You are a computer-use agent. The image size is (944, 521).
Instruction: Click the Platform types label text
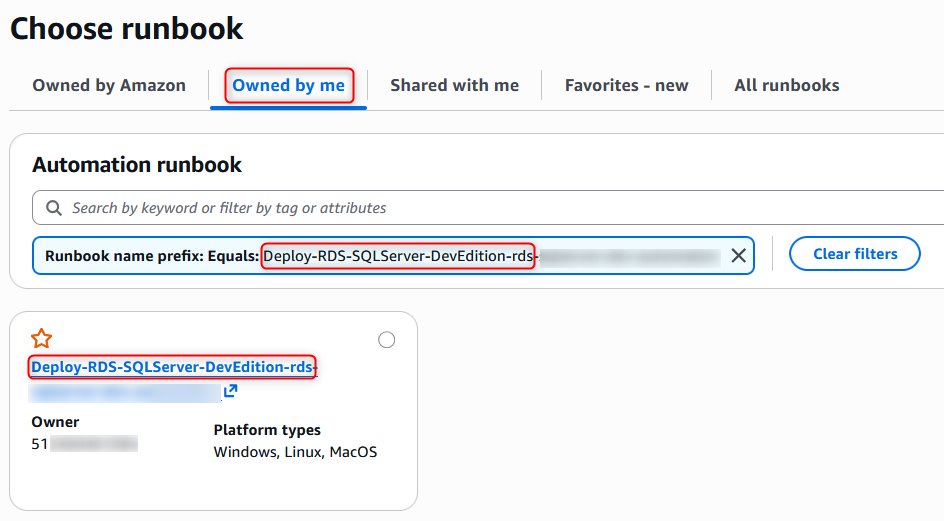267,430
